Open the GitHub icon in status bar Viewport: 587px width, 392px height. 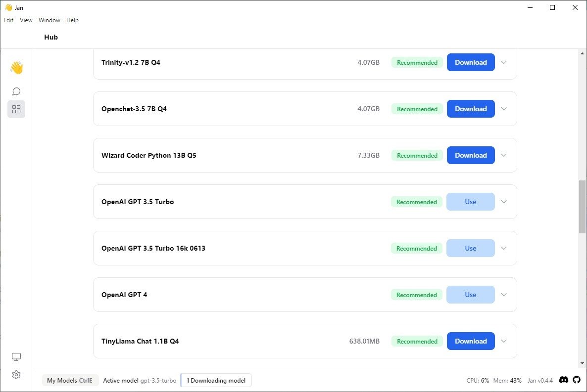pos(577,380)
